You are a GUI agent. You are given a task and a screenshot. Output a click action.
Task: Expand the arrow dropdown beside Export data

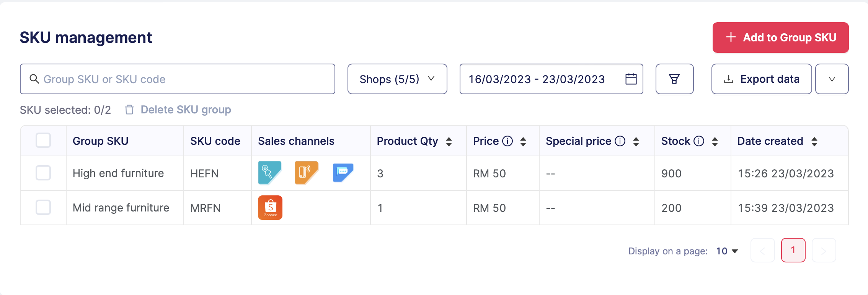pos(832,79)
